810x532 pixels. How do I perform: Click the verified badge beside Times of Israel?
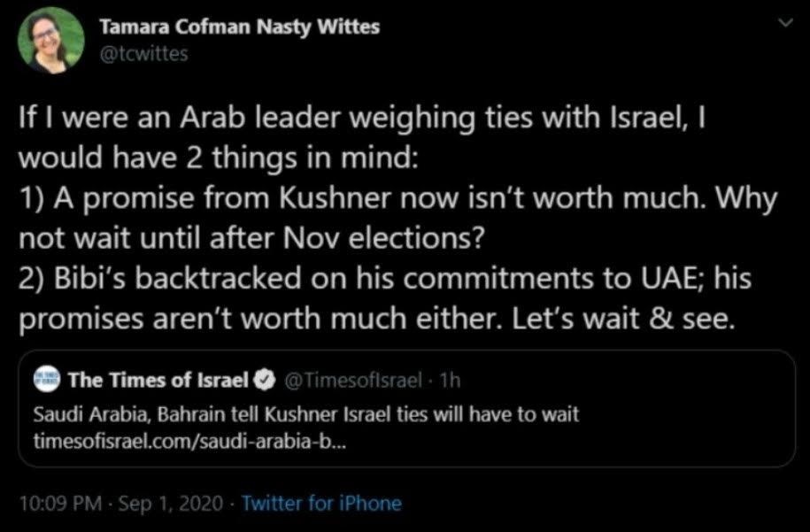click(x=266, y=381)
